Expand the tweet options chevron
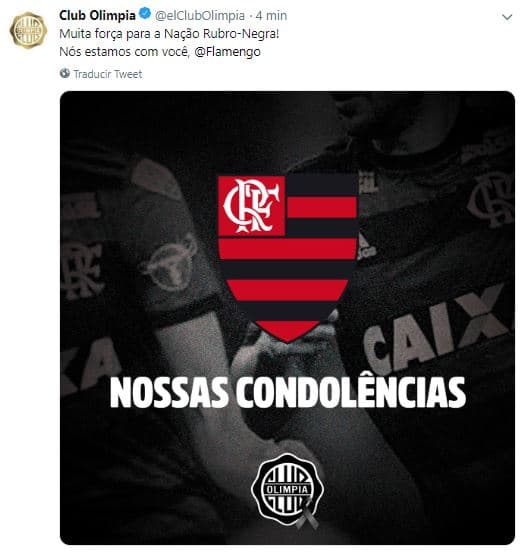This screenshot has height=555, width=522. pos(507,17)
